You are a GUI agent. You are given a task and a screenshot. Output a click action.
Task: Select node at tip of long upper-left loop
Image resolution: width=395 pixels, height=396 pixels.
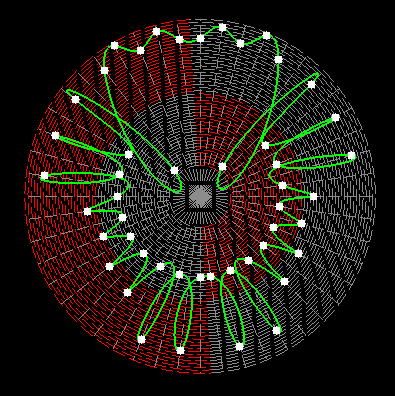[x=76, y=99]
